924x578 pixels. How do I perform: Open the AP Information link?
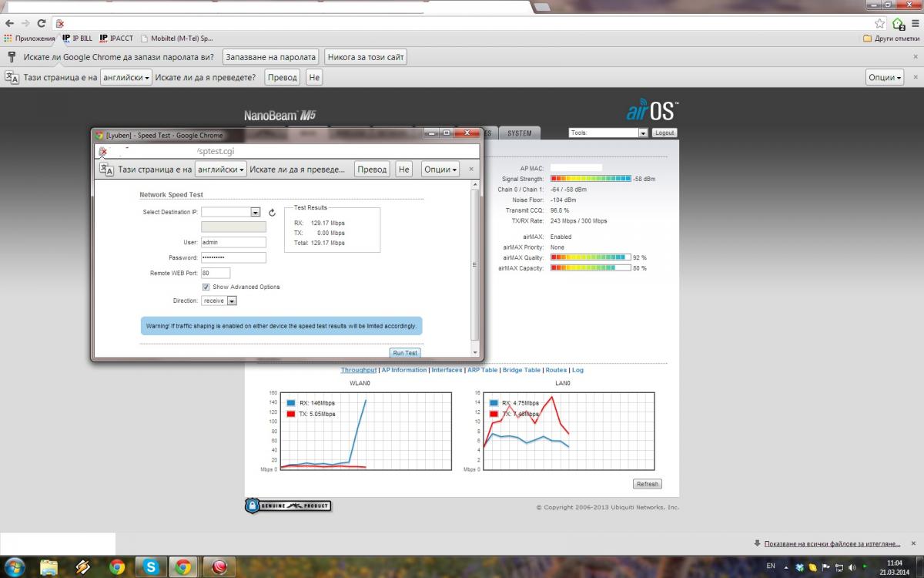(404, 370)
